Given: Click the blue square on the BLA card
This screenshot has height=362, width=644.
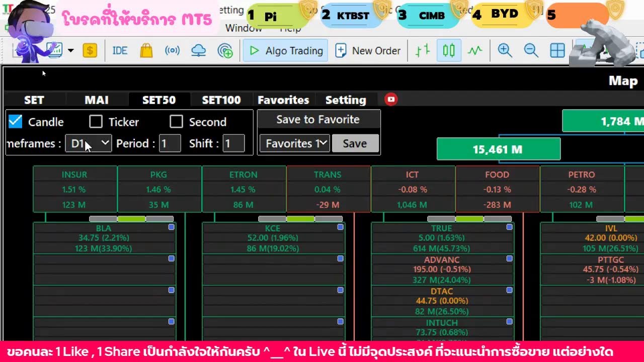Looking at the screenshot, I should coord(172,227).
